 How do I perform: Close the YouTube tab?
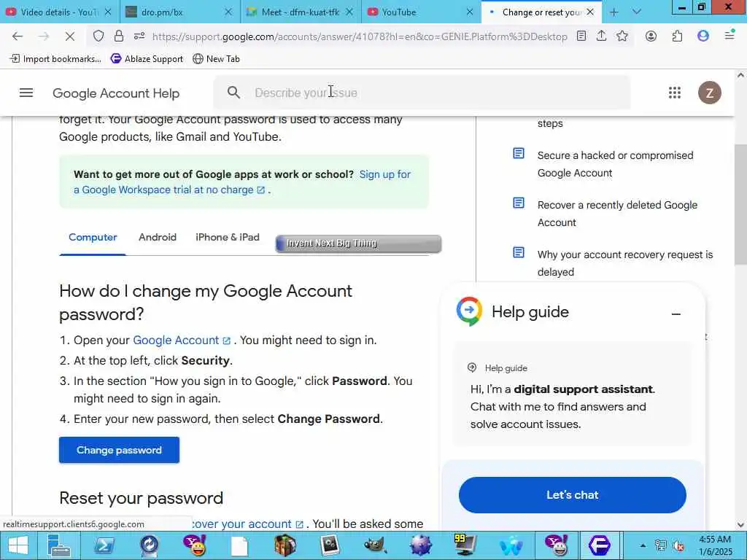click(x=469, y=12)
